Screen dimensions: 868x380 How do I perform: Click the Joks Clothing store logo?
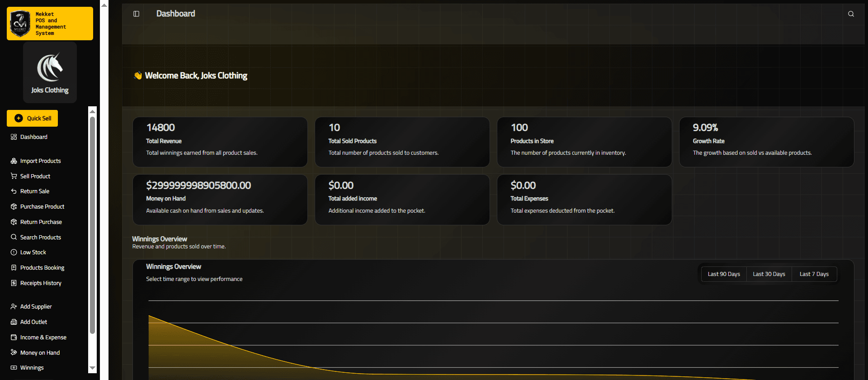pyautogui.click(x=50, y=67)
